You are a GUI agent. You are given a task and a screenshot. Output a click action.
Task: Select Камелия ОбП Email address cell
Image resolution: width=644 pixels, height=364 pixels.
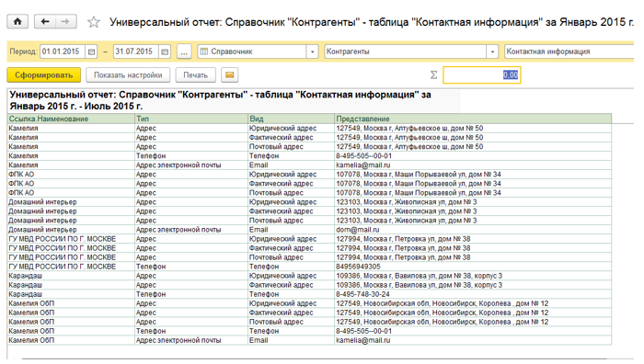pyautogui.click(x=473, y=340)
